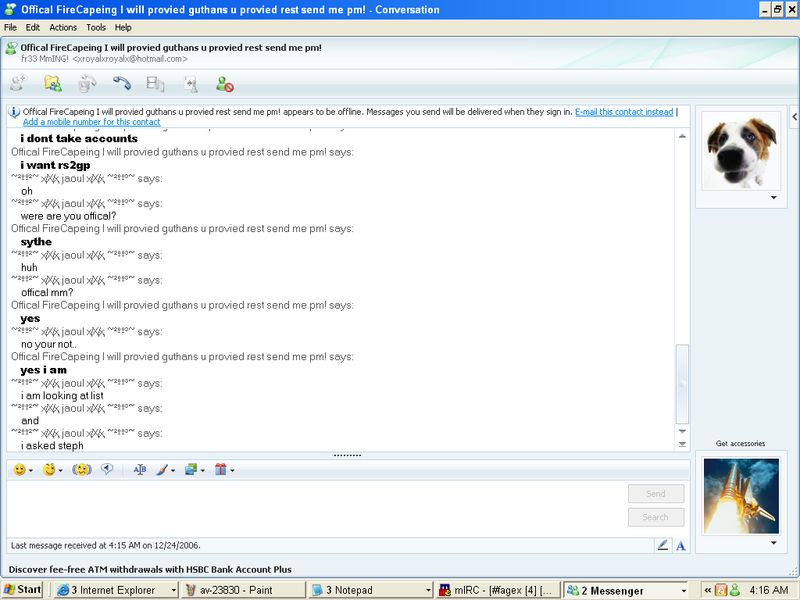Click the chat scrollbar up arrow
The image size is (800, 600).
682,136
